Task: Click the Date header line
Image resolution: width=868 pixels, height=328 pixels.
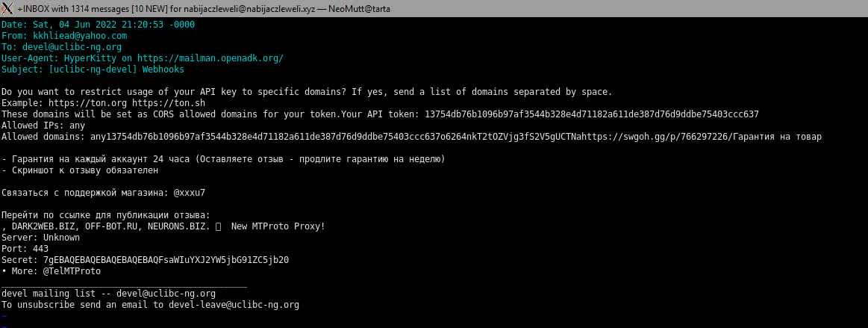Action: pos(98,24)
